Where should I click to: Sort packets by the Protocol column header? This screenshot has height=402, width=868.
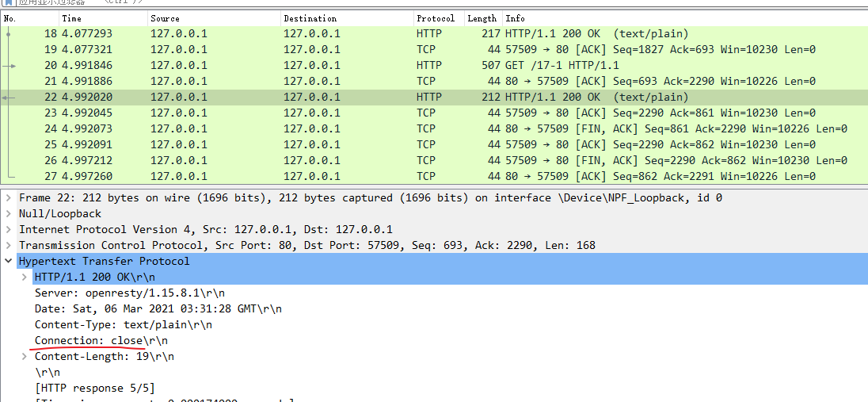coord(436,18)
